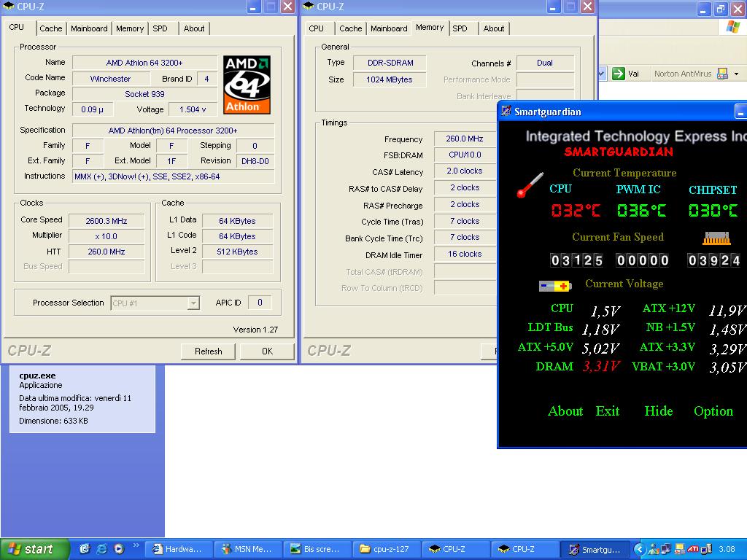Switch to the Cache tab in the processor CPU-Z window

(51, 28)
